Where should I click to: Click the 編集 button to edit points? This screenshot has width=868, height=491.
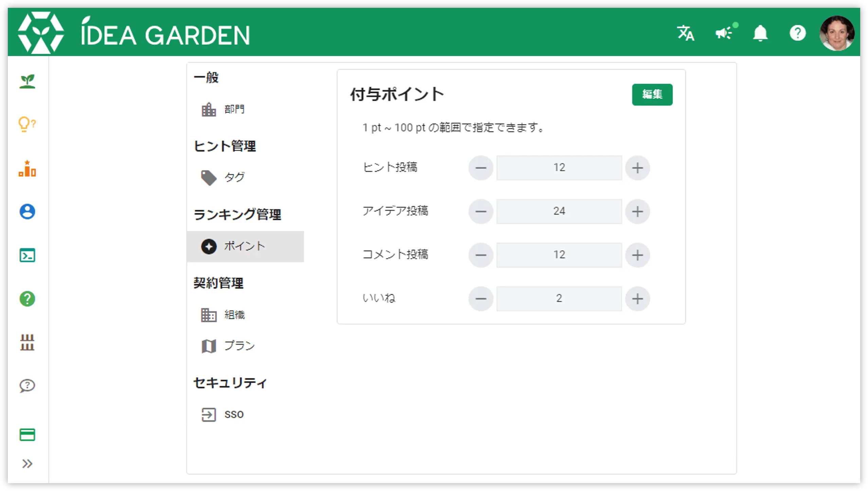[x=652, y=94]
